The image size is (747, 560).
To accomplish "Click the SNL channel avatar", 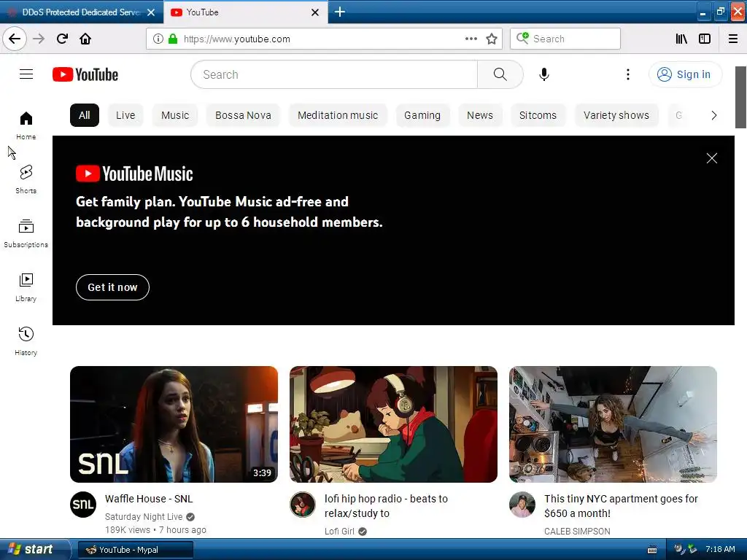I will pos(83,505).
